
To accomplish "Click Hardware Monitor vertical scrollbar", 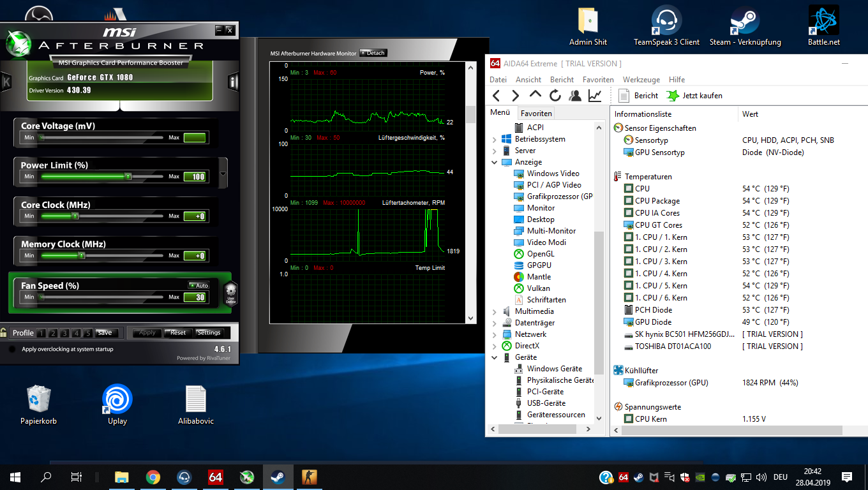I will pyautogui.click(x=471, y=191).
